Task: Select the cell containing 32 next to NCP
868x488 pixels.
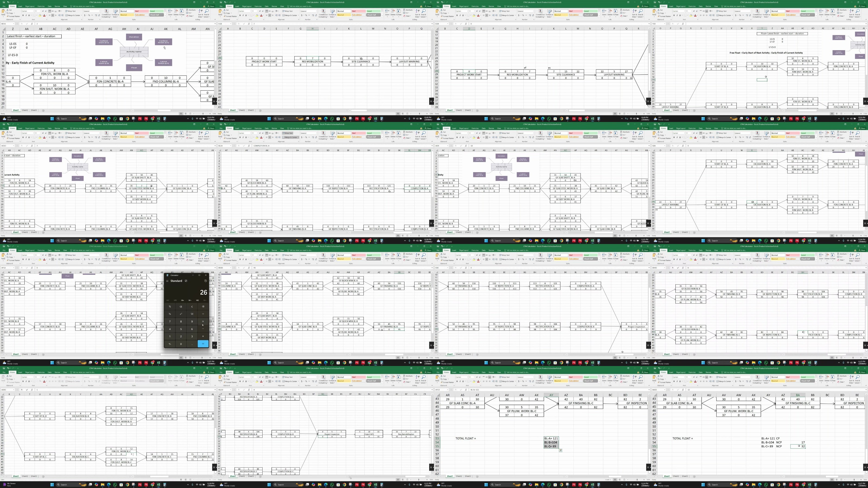Action: (797, 446)
